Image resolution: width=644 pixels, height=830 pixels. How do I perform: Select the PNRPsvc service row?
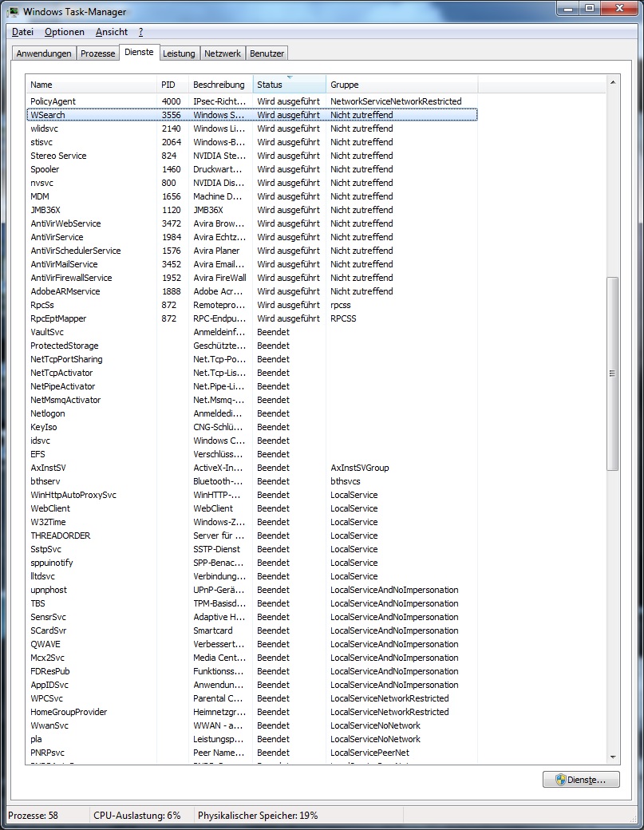[252, 753]
